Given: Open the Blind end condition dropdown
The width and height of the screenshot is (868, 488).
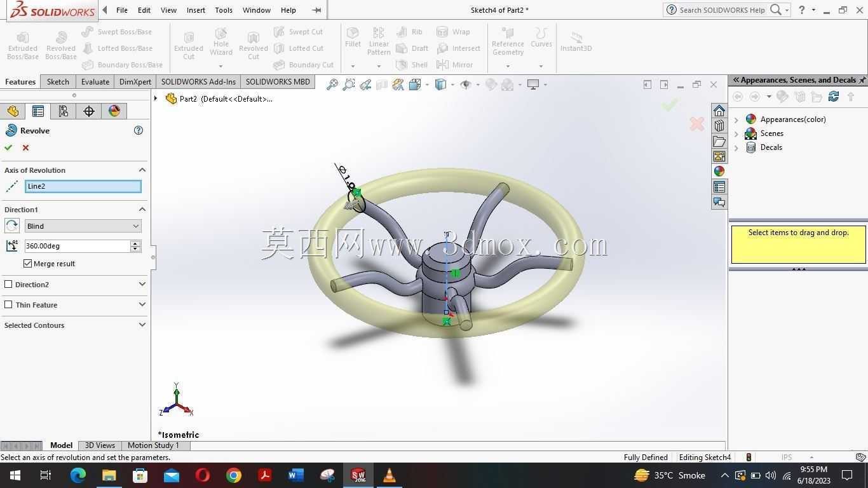Looking at the screenshot, I should (83, 226).
